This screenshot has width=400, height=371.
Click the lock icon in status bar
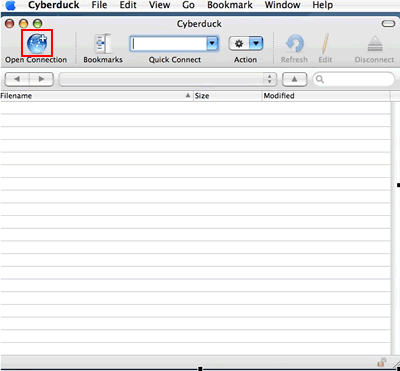click(x=382, y=362)
